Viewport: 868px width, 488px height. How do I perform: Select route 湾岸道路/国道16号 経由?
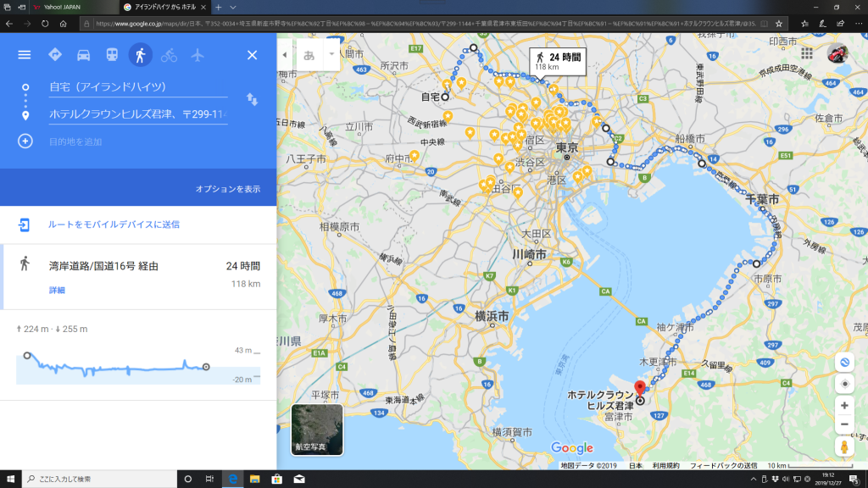click(x=138, y=276)
